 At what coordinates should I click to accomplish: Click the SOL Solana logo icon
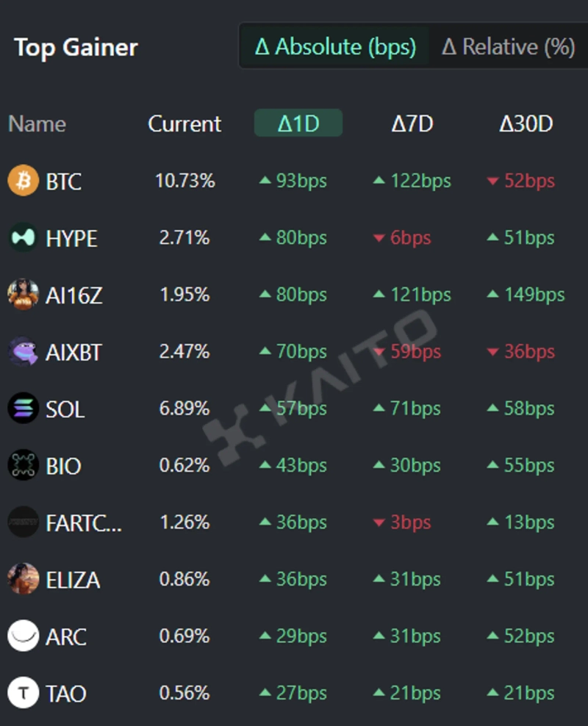click(x=23, y=409)
